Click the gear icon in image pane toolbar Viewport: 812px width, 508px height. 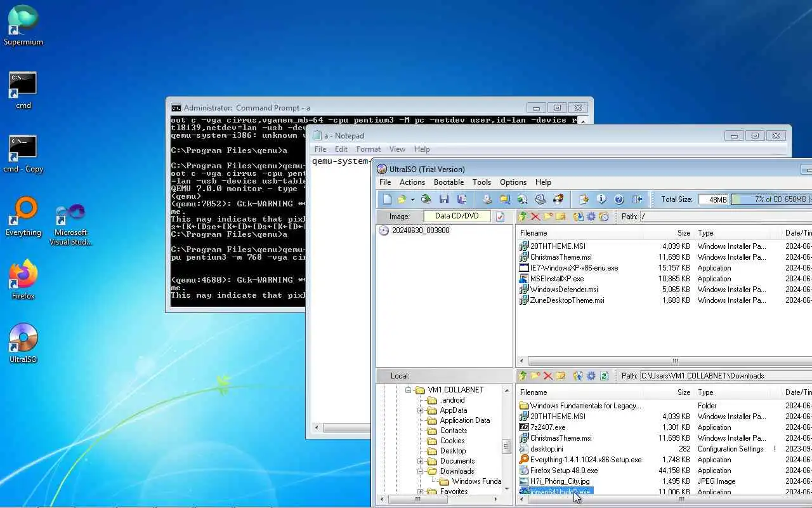pyautogui.click(x=591, y=217)
